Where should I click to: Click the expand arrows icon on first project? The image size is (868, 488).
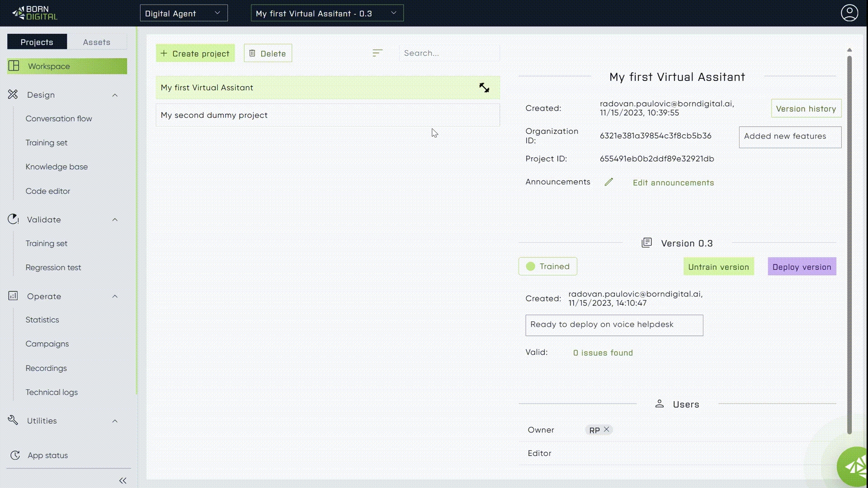point(484,88)
